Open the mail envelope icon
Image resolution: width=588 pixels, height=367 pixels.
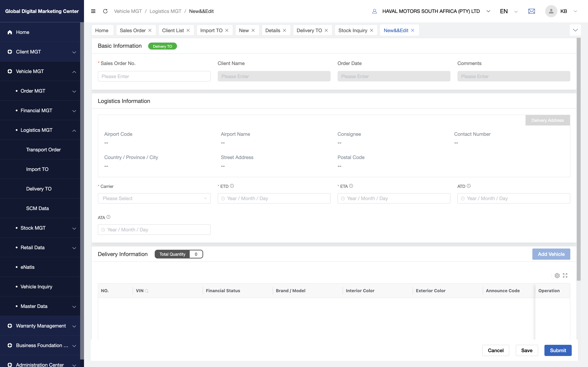[x=531, y=11]
